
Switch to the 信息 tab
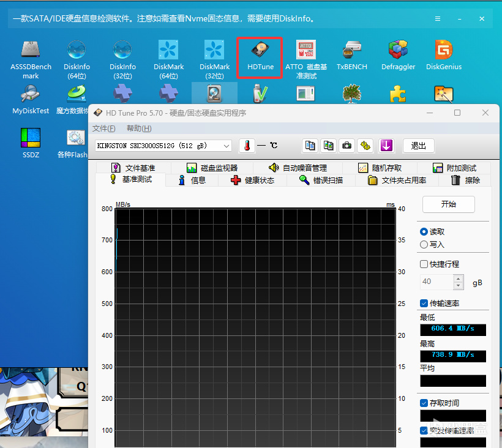click(x=192, y=181)
